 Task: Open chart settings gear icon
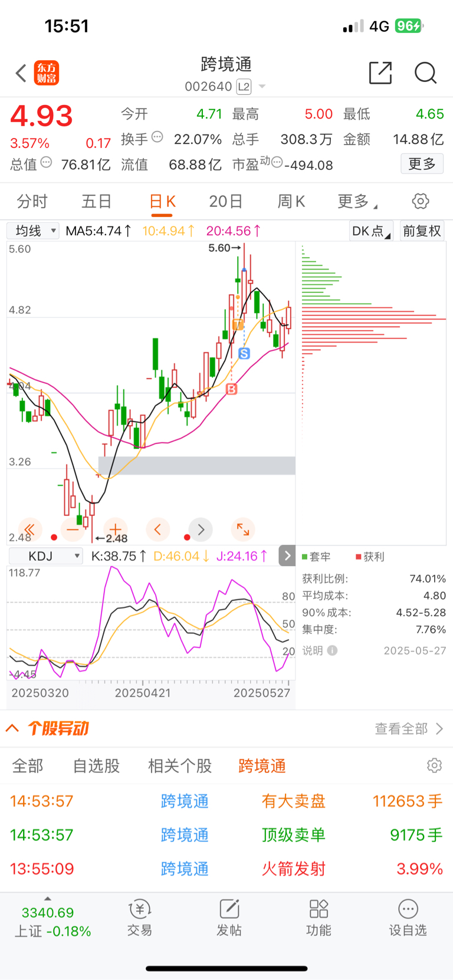tap(421, 201)
